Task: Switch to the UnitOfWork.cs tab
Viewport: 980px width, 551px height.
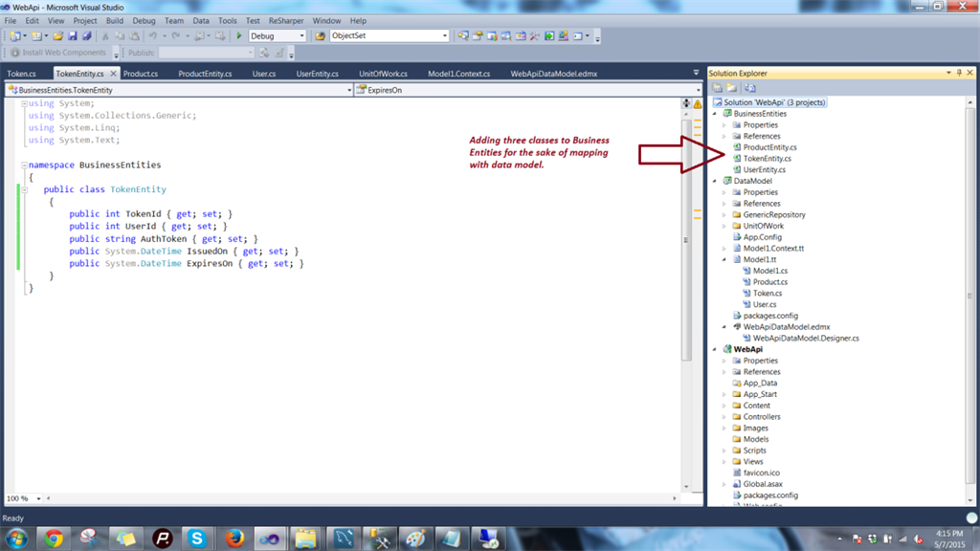Action: pyautogui.click(x=383, y=74)
